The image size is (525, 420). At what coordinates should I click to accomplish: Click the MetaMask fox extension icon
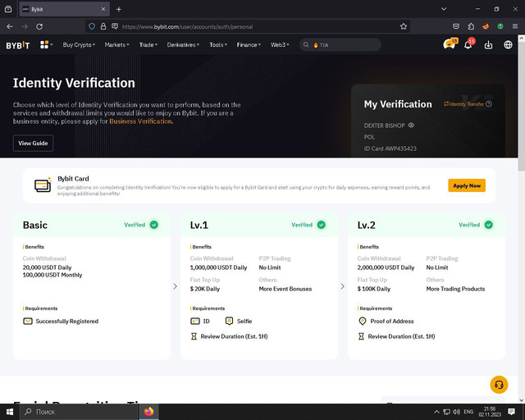click(x=486, y=26)
